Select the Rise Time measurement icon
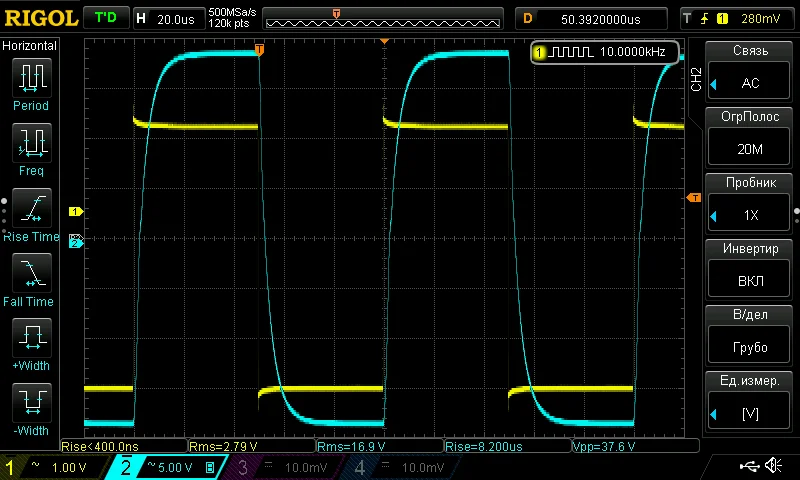Screen dimensions: 800x480 [x=31, y=208]
